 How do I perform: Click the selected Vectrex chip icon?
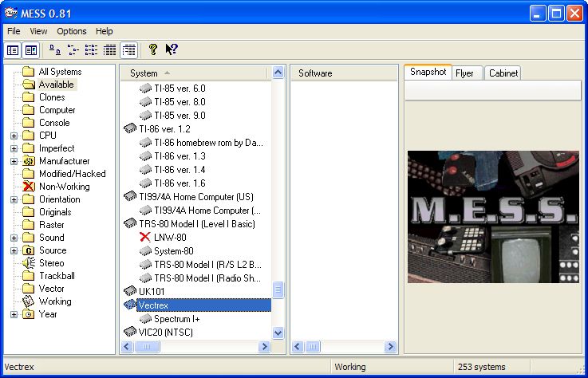[x=130, y=305]
